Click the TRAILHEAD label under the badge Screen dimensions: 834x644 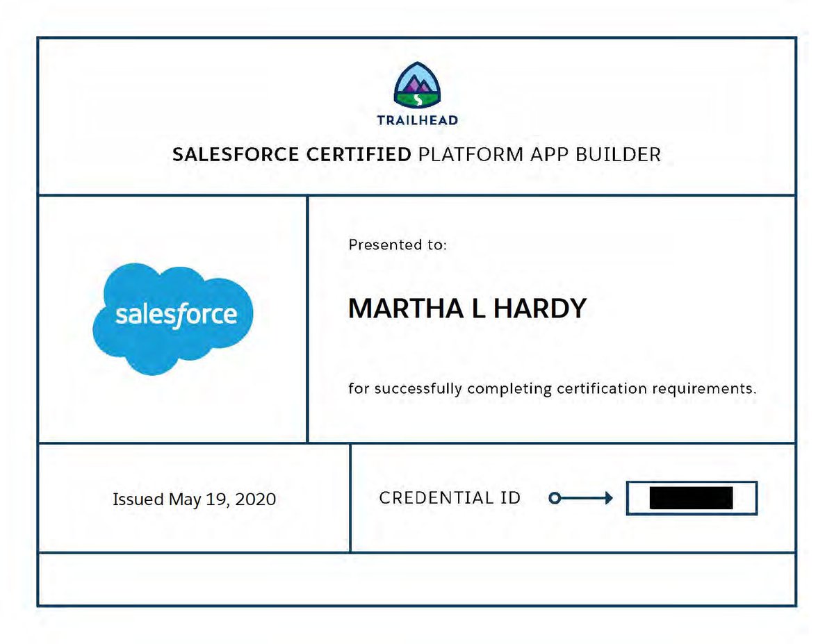coord(417,120)
